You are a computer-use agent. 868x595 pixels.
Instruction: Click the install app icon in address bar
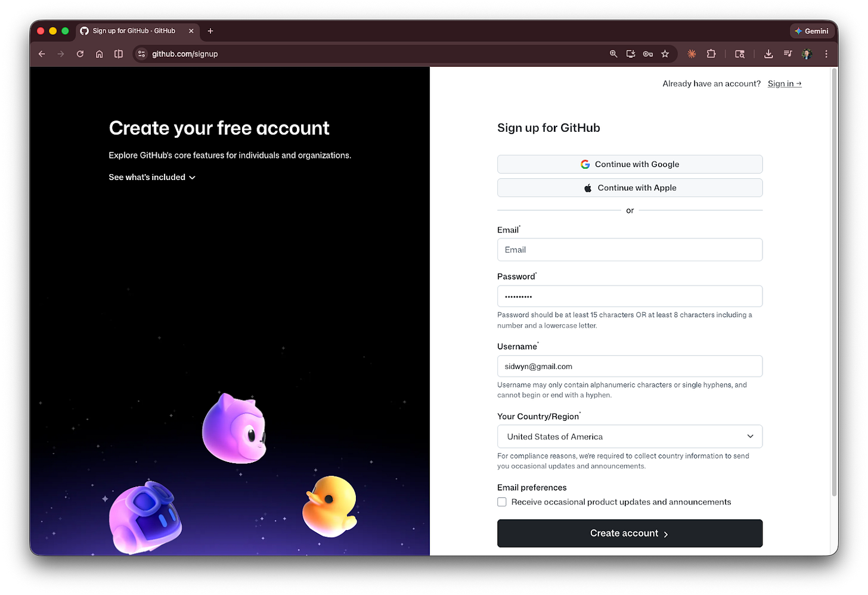coord(631,54)
